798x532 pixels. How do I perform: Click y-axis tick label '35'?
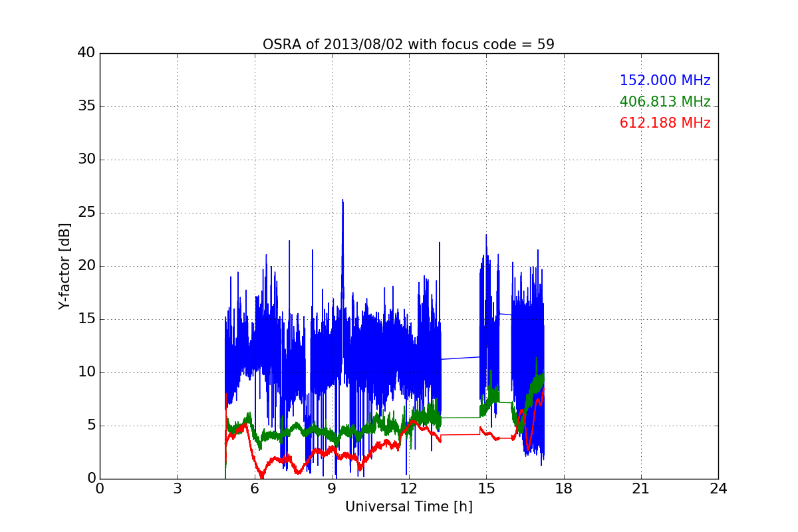(x=86, y=106)
